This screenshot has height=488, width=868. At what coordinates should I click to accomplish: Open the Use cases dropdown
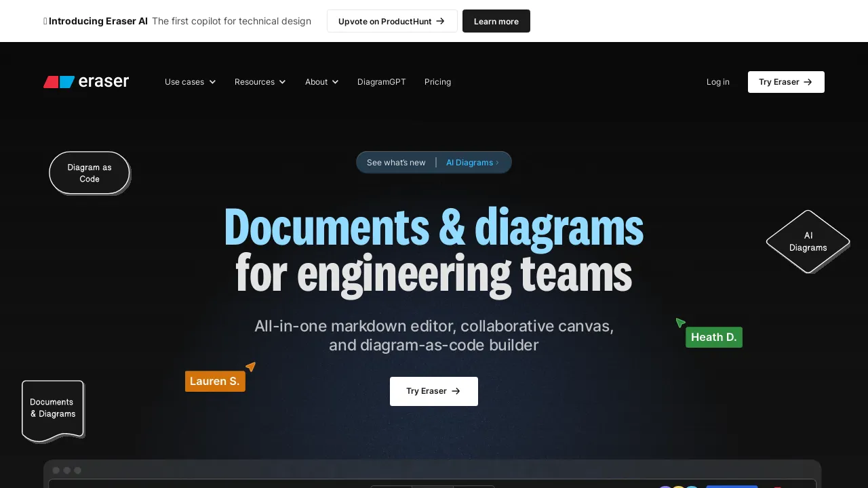pyautogui.click(x=190, y=82)
